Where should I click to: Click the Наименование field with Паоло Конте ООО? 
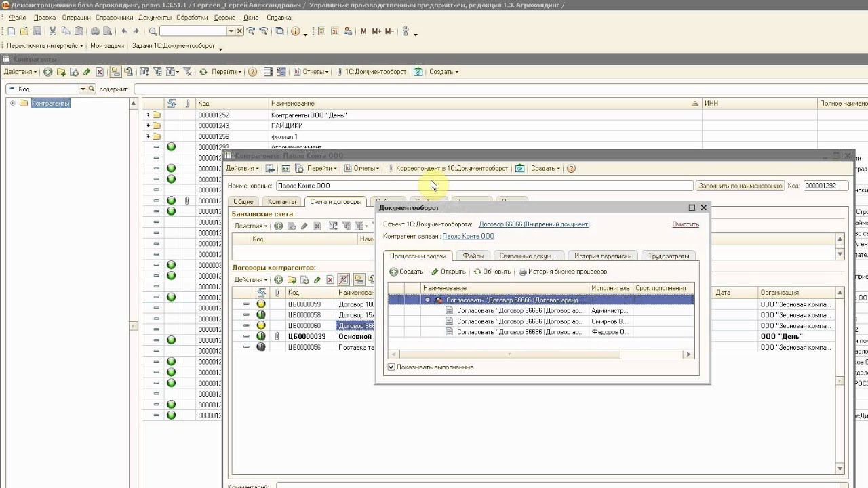pyautogui.click(x=484, y=186)
